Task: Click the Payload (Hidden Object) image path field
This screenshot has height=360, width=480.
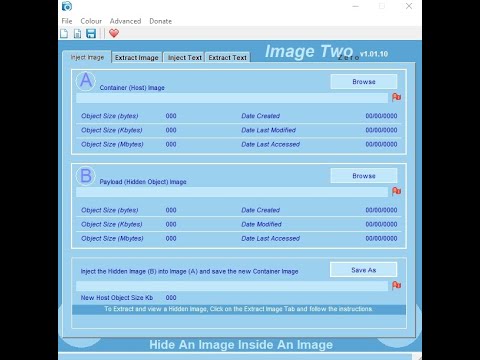Action: (232, 192)
